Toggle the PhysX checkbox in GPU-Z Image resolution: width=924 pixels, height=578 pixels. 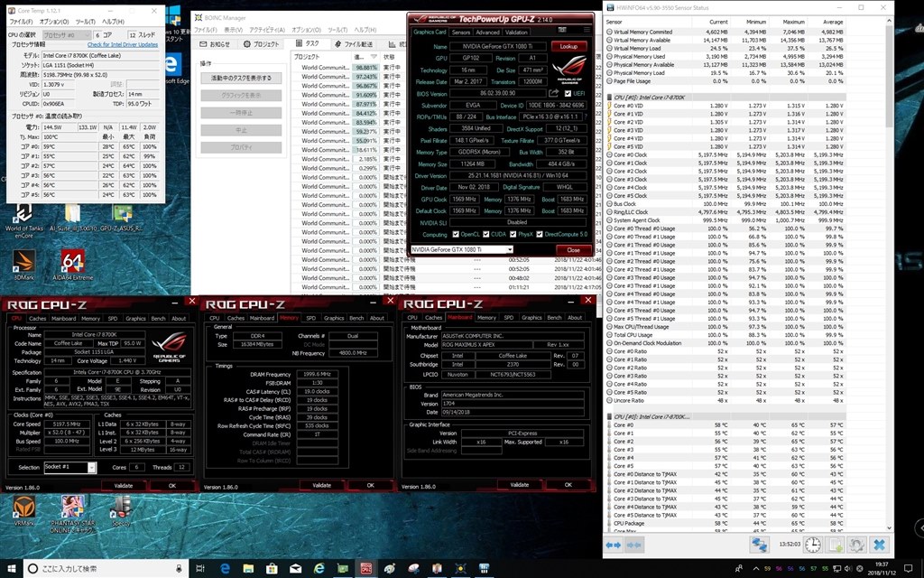513,234
